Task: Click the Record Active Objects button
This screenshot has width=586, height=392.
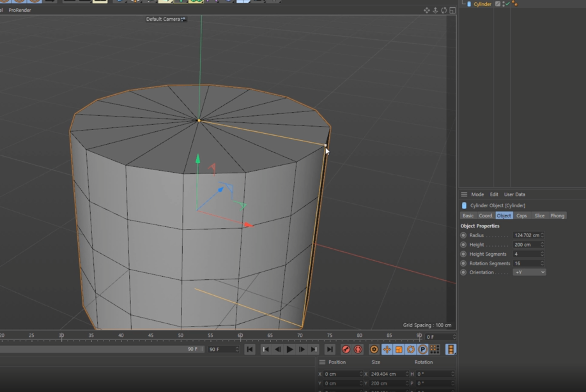Action: click(346, 350)
